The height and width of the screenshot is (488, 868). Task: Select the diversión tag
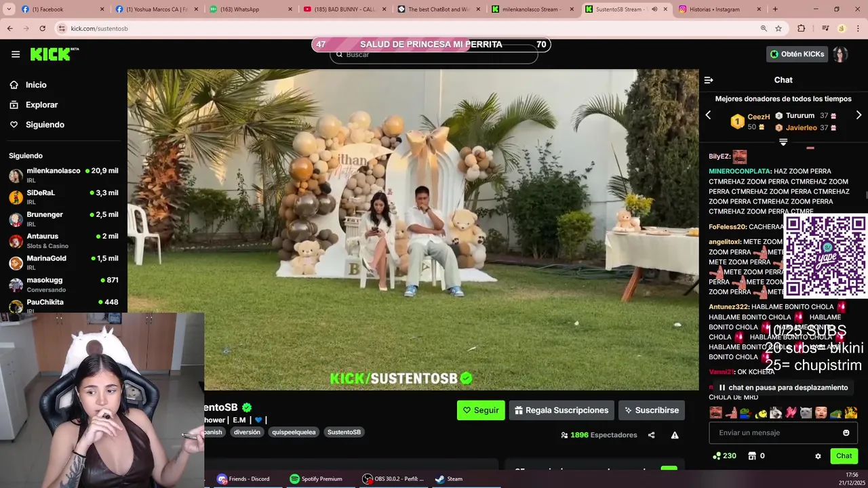[x=247, y=432]
